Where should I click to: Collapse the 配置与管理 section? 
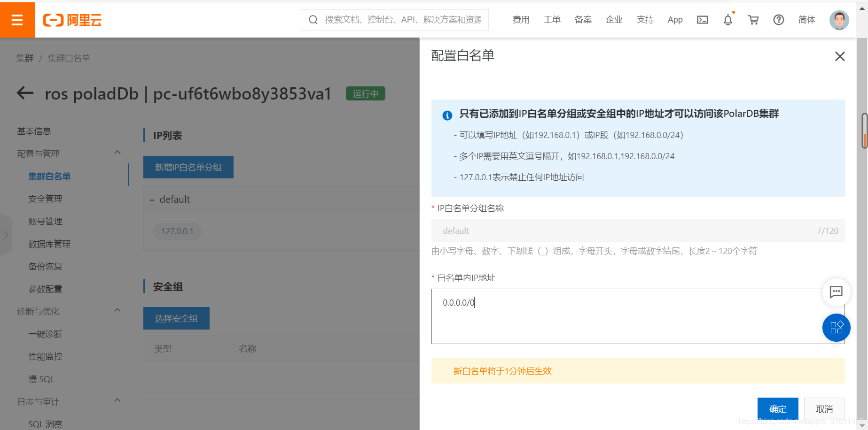[117, 153]
